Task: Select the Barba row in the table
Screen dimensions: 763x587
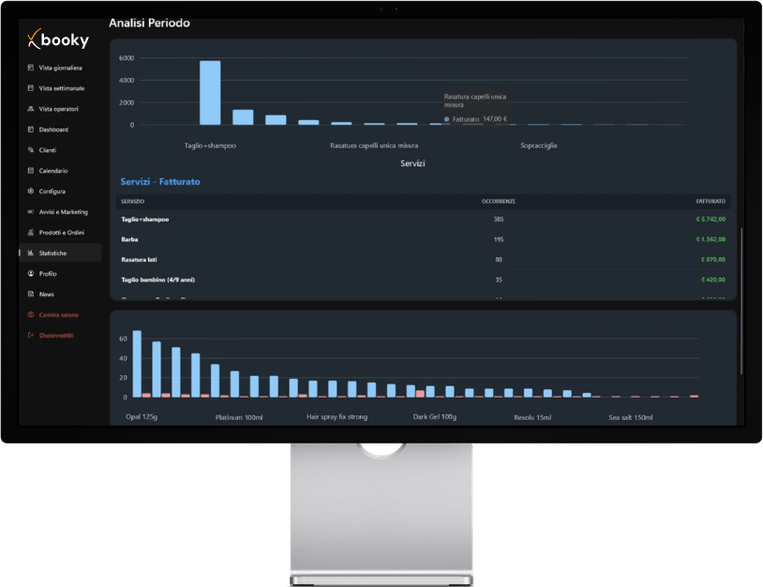Action: [x=423, y=239]
